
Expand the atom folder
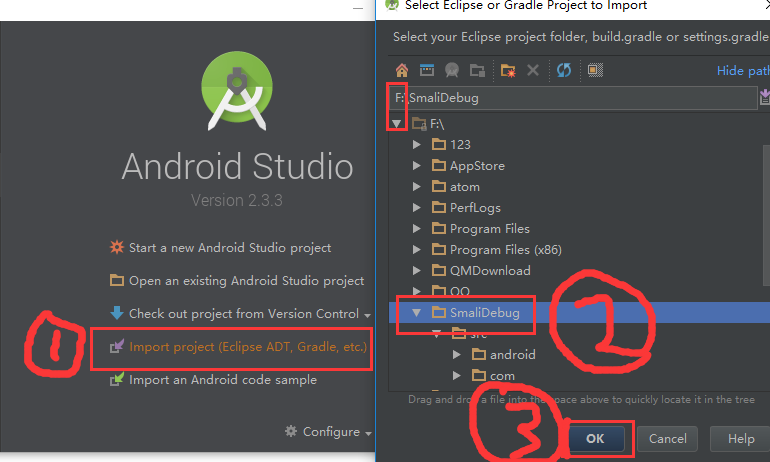point(416,187)
